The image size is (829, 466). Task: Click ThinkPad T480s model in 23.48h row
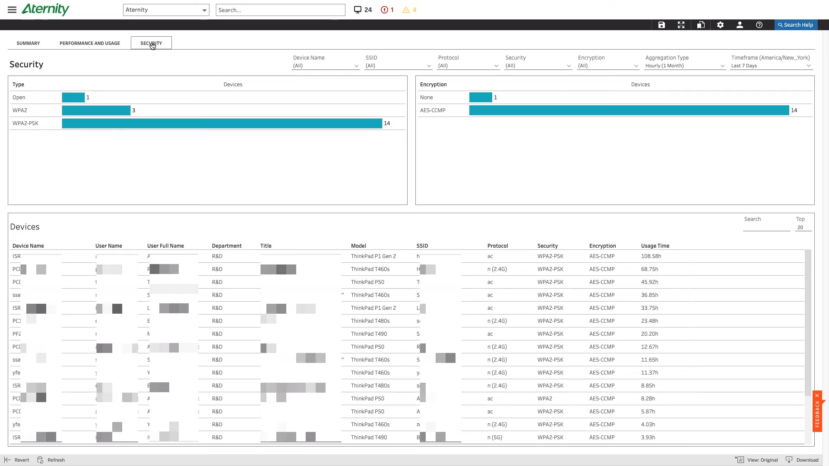point(370,321)
